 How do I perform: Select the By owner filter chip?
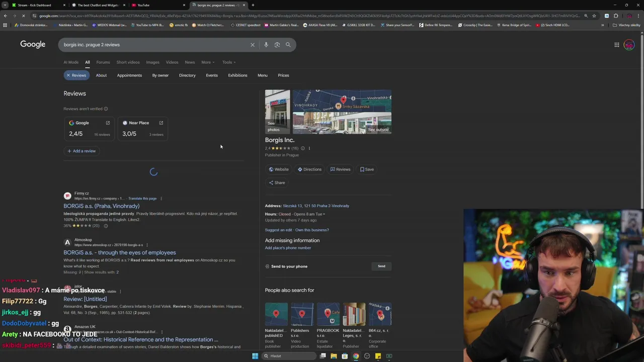(x=160, y=75)
